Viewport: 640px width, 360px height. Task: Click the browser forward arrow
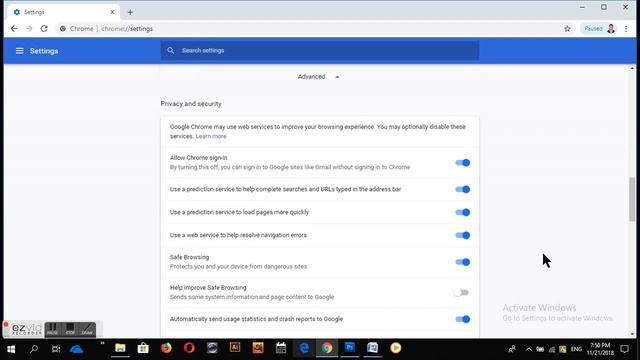(29, 29)
